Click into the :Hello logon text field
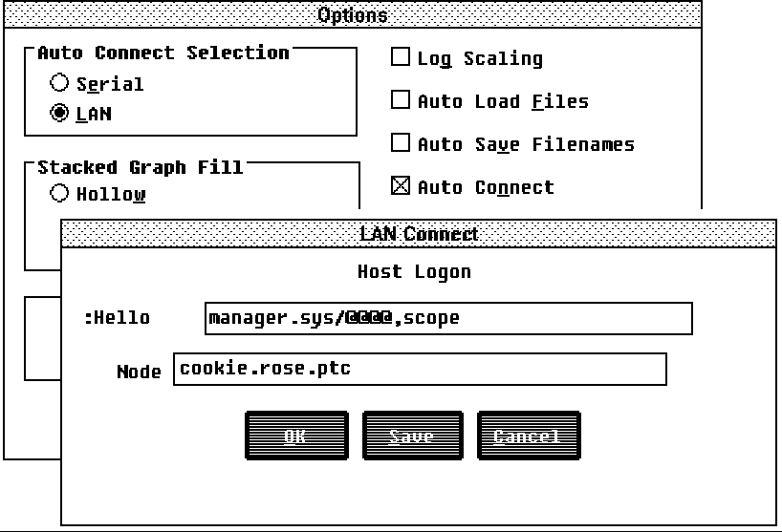Screen dimensions: 782x532 (447, 318)
